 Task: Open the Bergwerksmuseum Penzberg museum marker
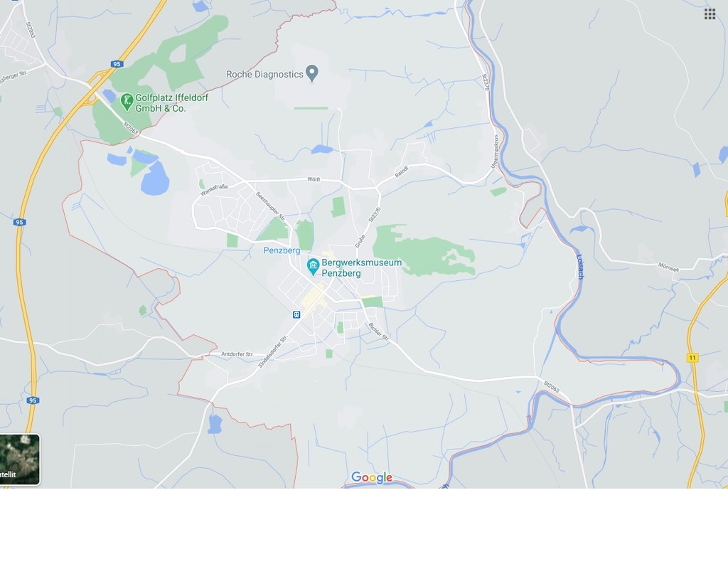pos(314,267)
